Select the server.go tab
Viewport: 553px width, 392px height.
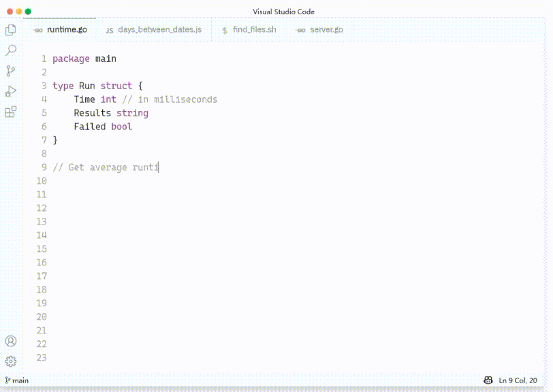(320, 30)
